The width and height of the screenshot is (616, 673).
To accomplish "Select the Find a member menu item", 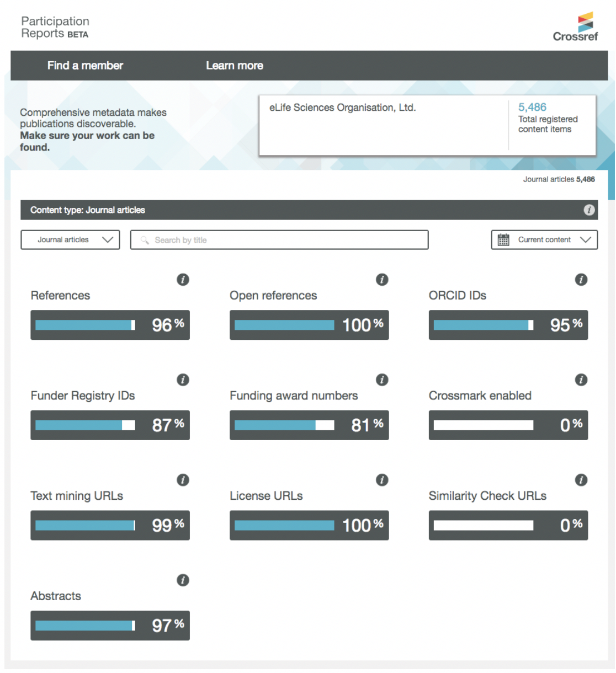I will [85, 65].
